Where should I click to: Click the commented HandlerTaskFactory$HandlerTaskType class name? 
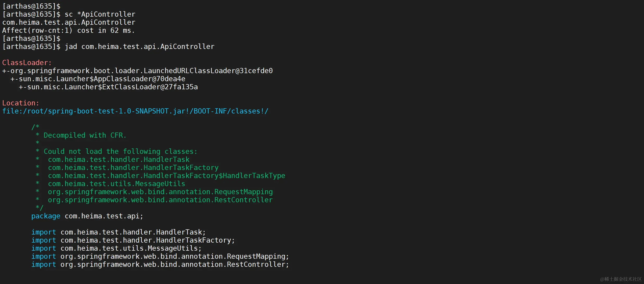coord(166,176)
